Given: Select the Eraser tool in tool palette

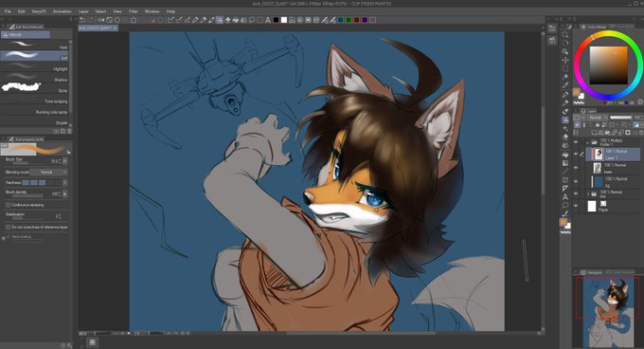Looking at the screenshot, I should [565, 137].
